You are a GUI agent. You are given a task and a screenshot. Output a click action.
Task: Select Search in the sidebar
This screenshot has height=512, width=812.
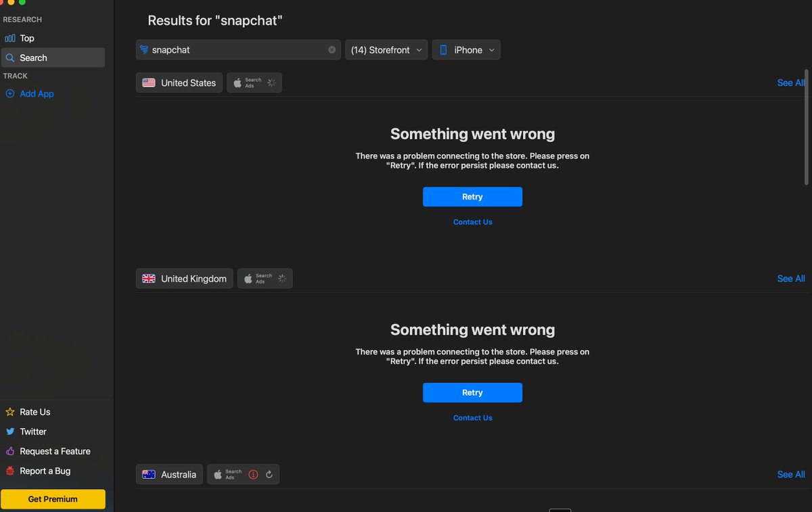click(53, 57)
